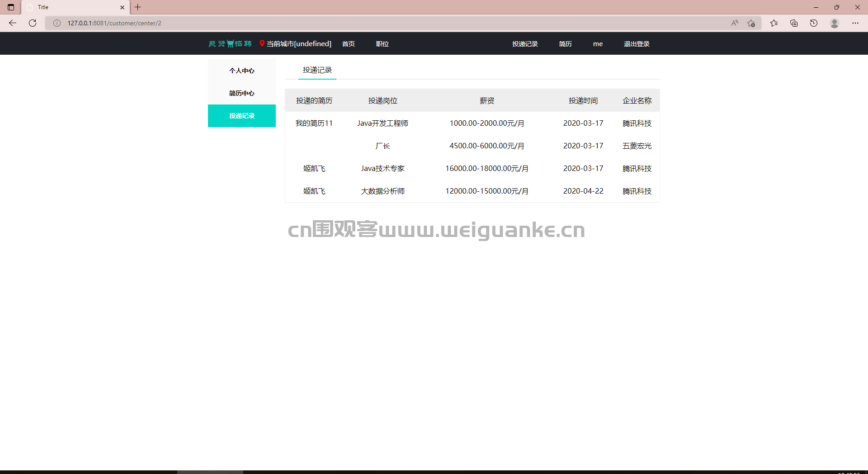
Task: Click 姬凯飞 in 大数据分析师 row
Action: pos(314,191)
